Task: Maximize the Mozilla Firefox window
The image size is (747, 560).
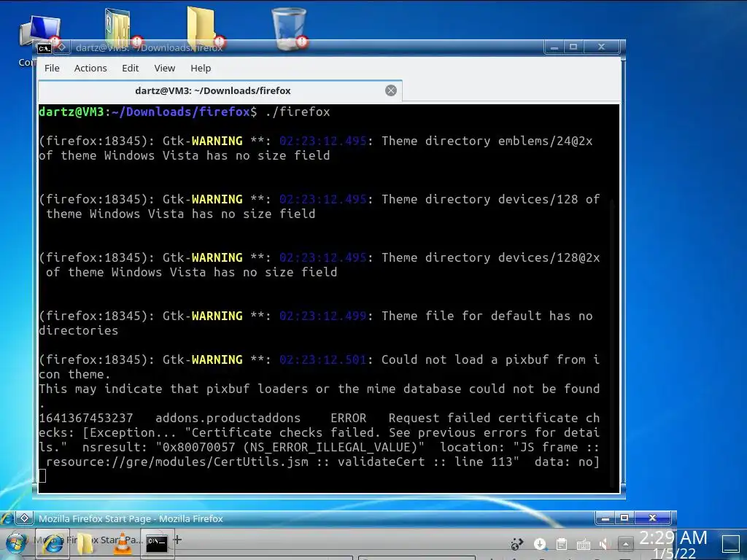Action: coord(624,518)
